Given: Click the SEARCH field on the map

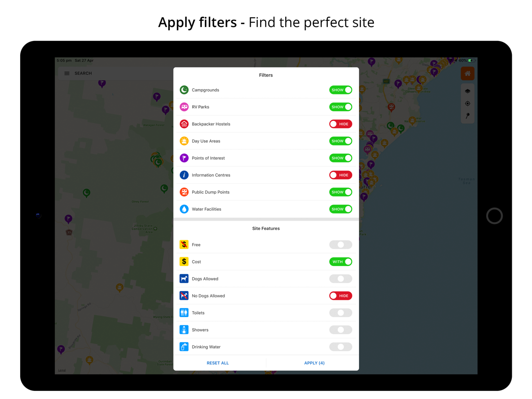Looking at the screenshot, I should click(115, 73).
